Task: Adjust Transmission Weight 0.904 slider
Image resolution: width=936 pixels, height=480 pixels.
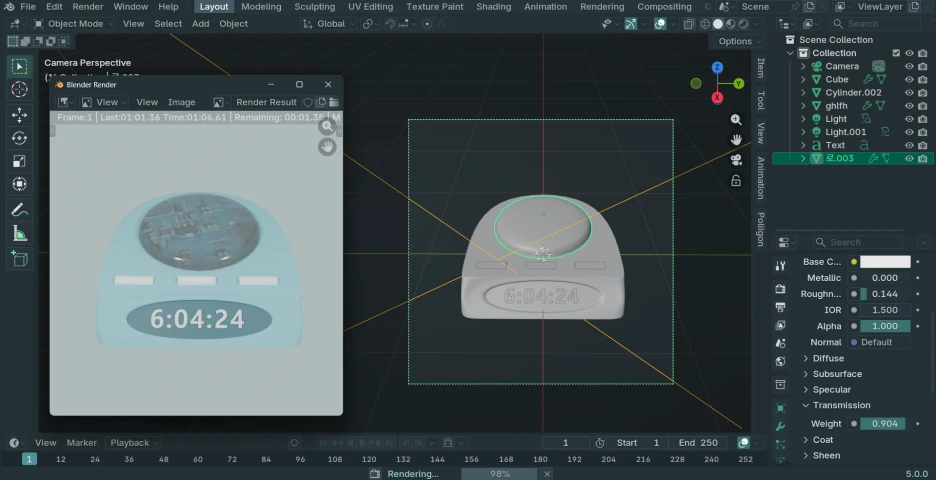Action: coord(883,424)
